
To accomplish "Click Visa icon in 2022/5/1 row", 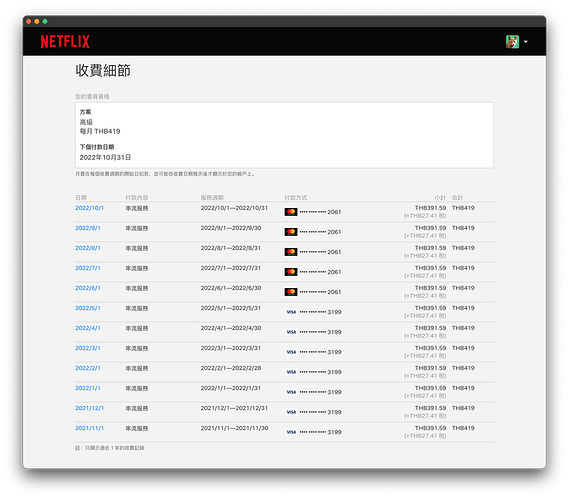I will (x=291, y=312).
